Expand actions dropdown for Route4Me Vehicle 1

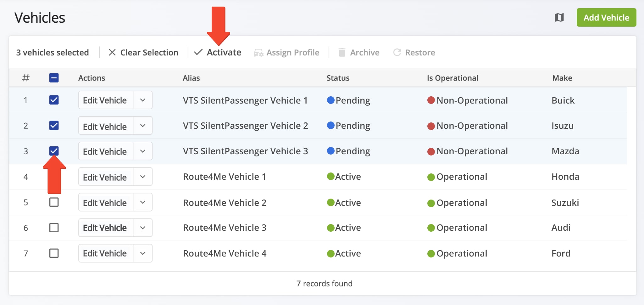pos(143,177)
